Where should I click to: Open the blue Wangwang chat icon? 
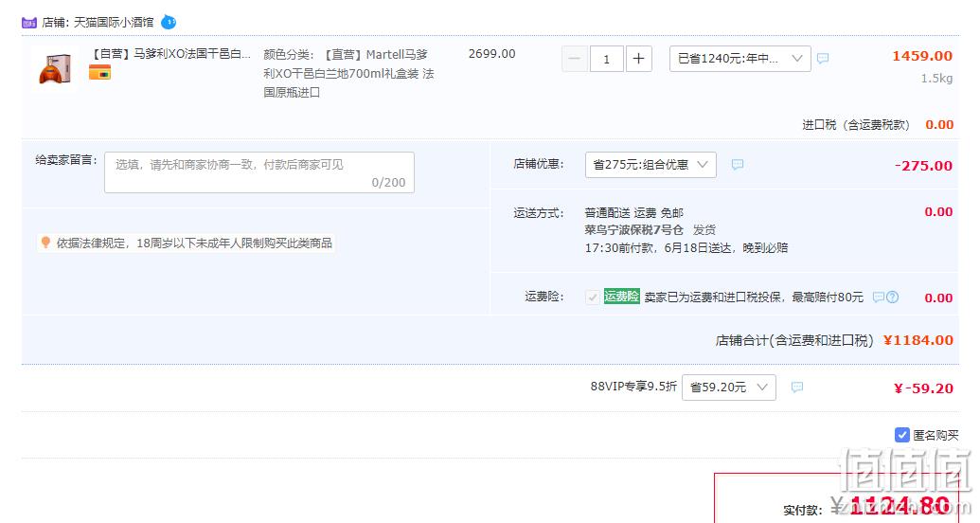point(169,22)
